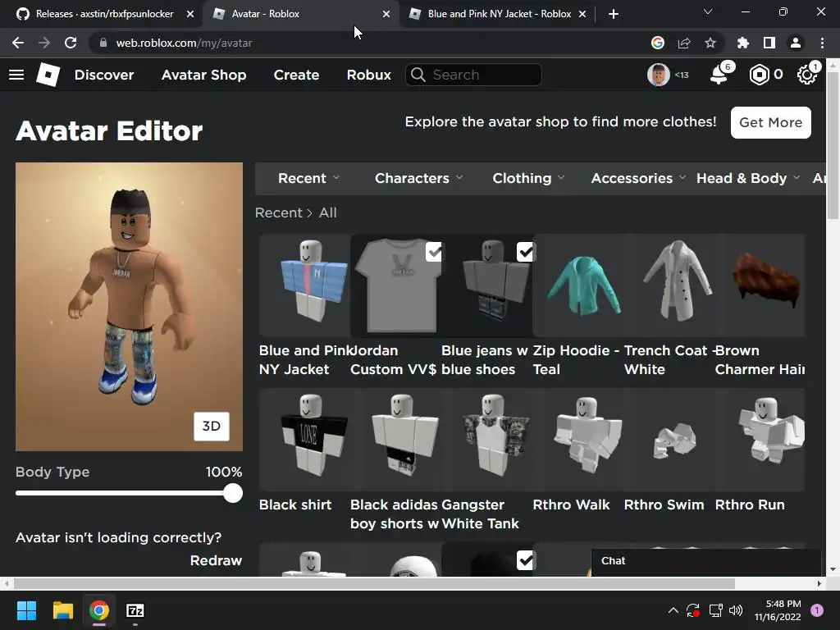Uncheck the item in the third row
The height and width of the screenshot is (630, 840).
coord(525,560)
